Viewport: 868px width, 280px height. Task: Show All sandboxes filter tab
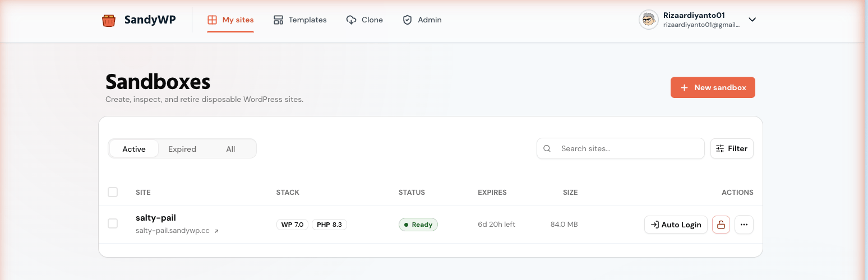230,149
